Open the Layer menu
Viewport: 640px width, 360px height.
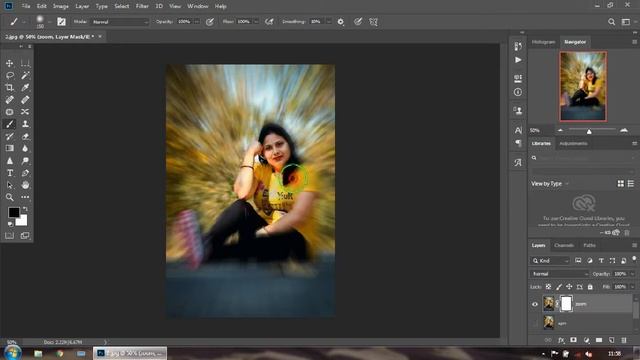pos(82,6)
